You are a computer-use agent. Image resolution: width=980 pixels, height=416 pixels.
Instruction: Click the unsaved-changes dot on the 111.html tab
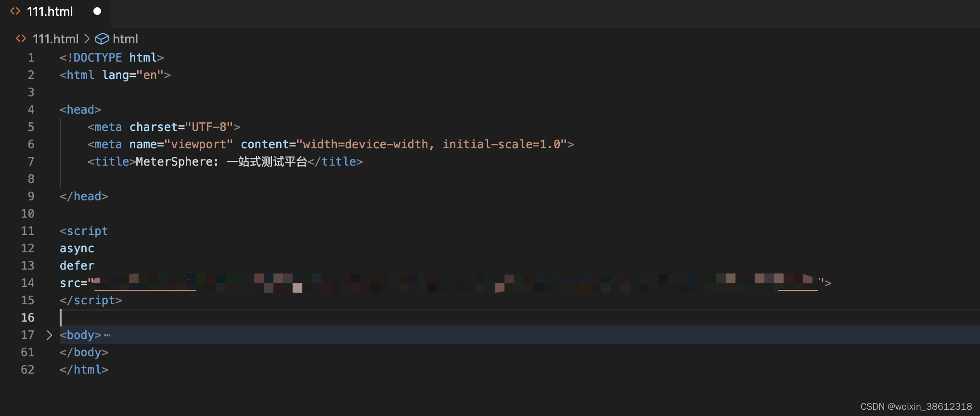(x=97, y=11)
